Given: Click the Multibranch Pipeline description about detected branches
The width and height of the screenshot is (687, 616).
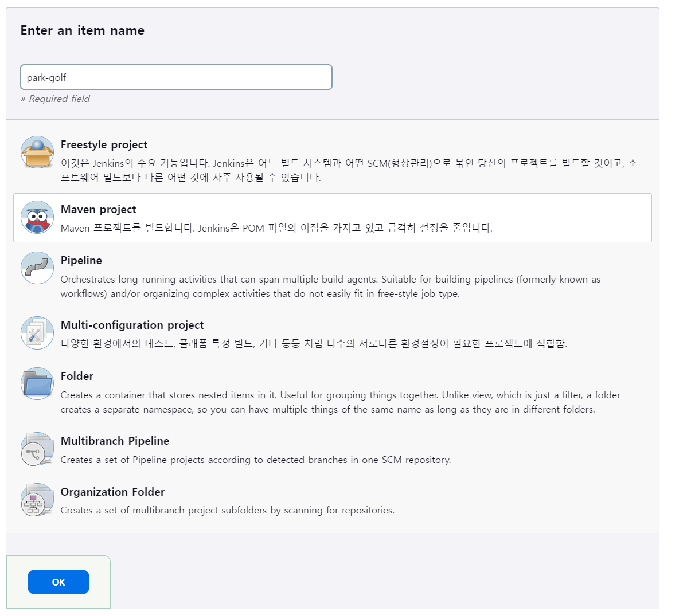Looking at the screenshot, I should coord(255,460).
